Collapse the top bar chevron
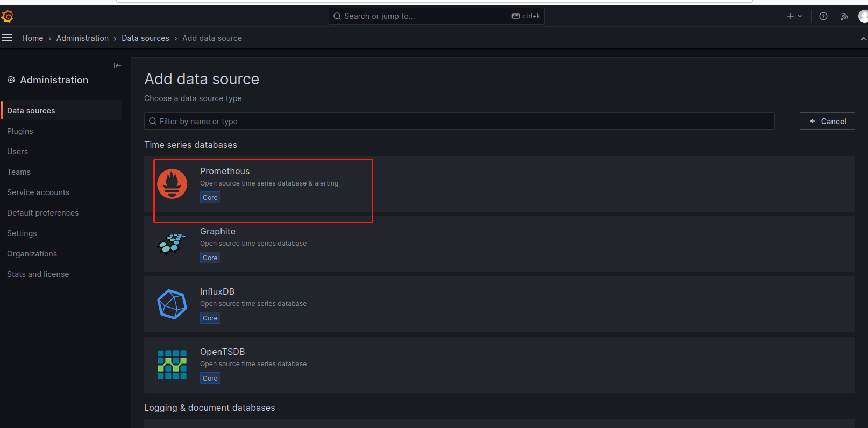 point(863,39)
